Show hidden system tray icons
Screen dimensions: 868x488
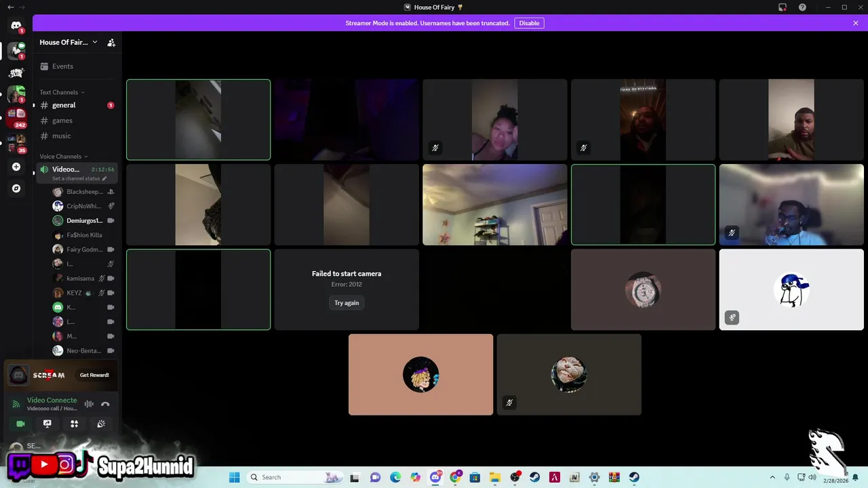(x=772, y=477)
